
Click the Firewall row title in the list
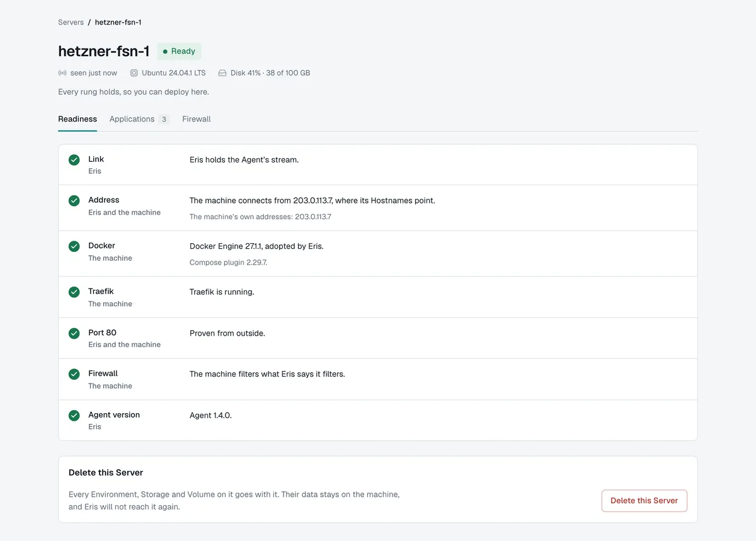tap(103, 373)
